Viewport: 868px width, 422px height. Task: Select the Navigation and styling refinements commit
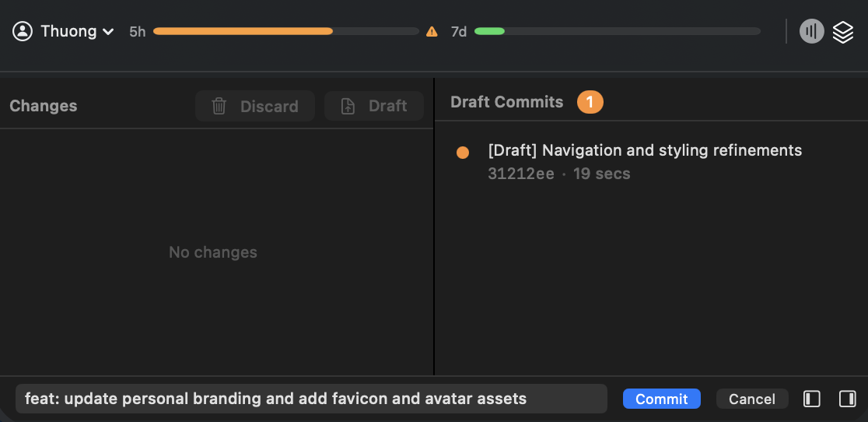click(644, 150)
